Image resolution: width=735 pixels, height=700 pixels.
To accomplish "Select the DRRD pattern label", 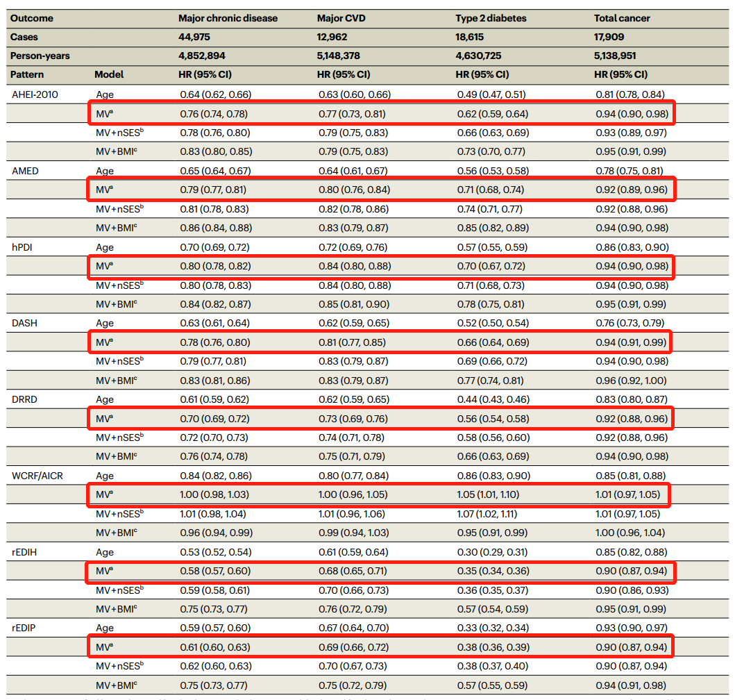I will 24,400.
